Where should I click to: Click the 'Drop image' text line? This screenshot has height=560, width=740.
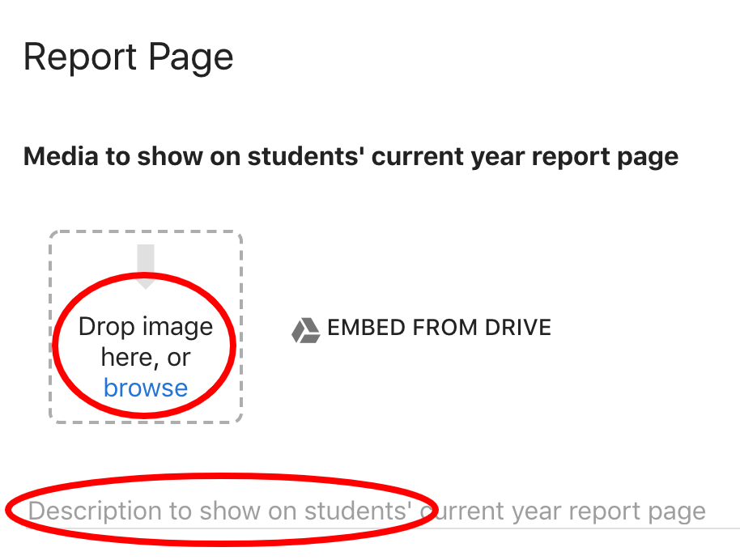pyautogui.click(x=146, y=326)
